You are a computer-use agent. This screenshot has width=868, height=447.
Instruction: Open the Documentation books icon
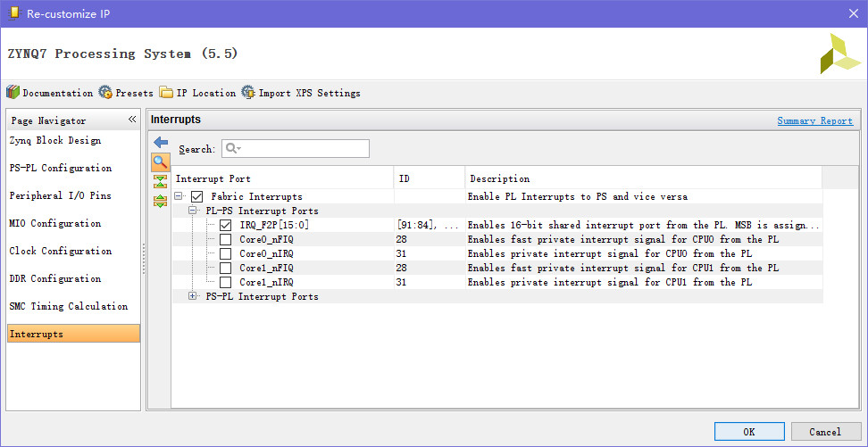(13, 93)
